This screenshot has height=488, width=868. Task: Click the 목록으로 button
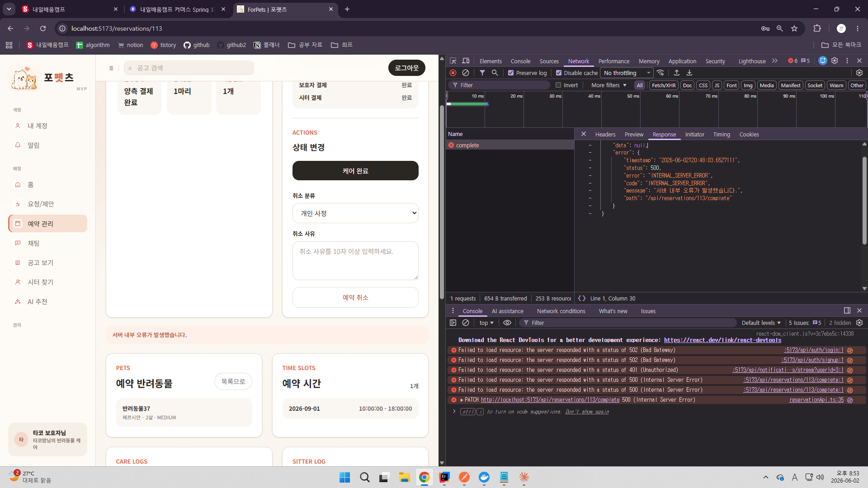click(x=233, y=381)
